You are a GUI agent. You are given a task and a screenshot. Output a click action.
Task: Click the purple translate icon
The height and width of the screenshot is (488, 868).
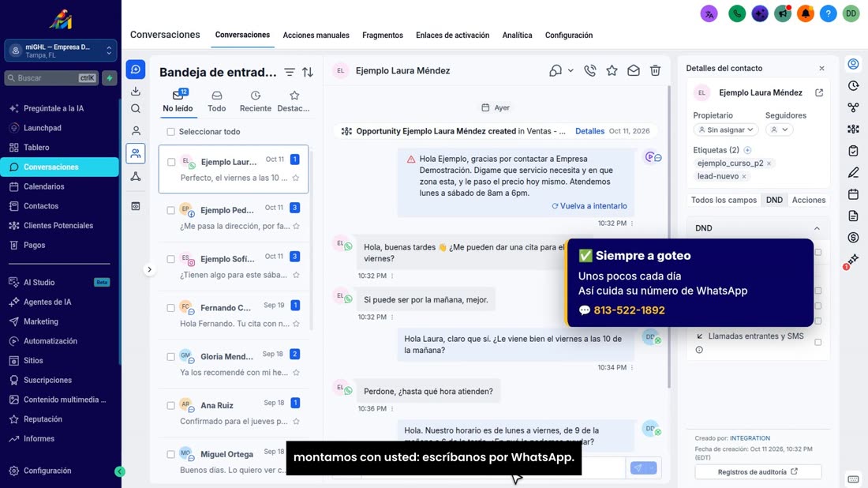coord(709,13)
